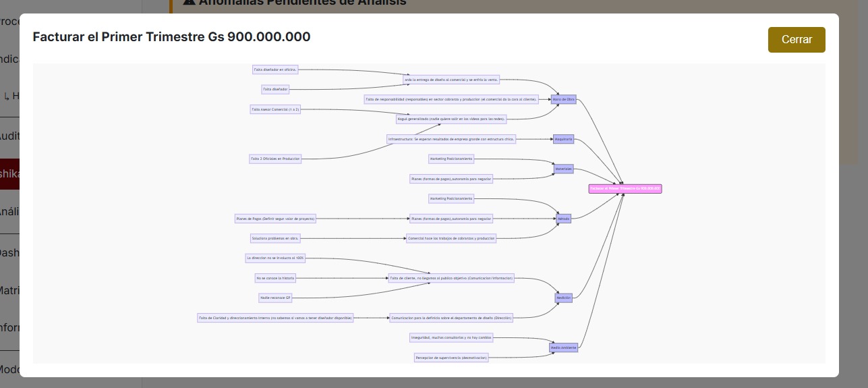This screenshot has height=388, width=868.
Task: Select node about entrega de diseño al comercial
Action: [452, 79]
